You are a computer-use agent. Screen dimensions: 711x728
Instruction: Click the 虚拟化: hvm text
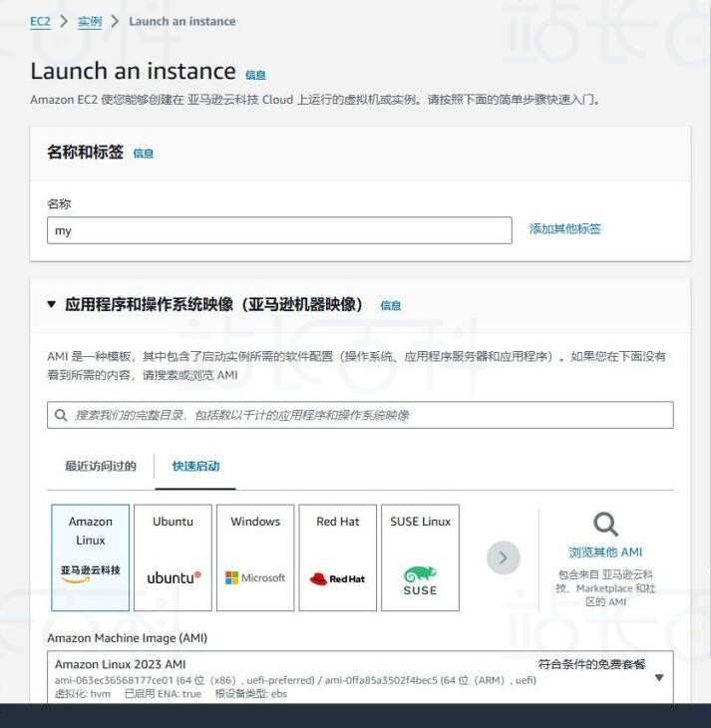click(x=83, y=694)
